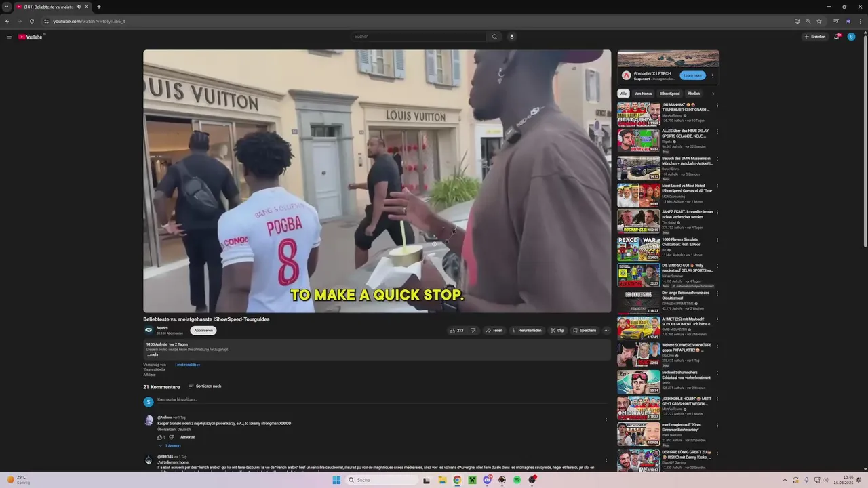868x488 pixels.
Task: Dislike the video with thumbs down
Action: pos(473,331)
